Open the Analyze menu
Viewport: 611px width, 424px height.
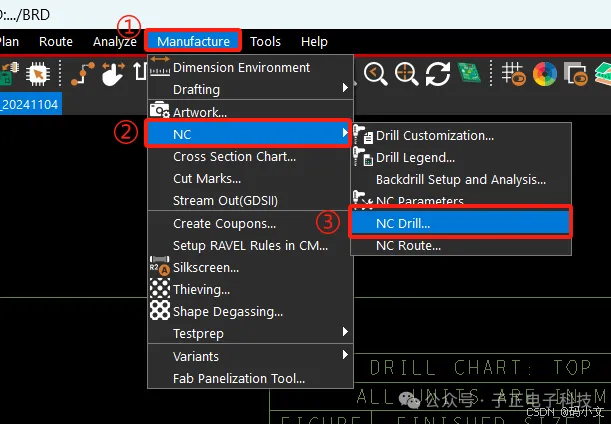pyautogui.click(x=115, y=41)
